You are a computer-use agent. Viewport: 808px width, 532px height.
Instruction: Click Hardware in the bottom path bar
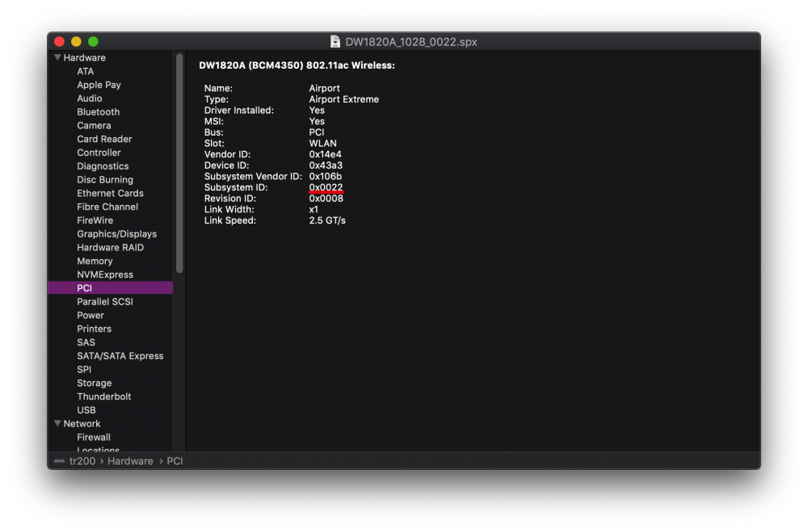130,461
